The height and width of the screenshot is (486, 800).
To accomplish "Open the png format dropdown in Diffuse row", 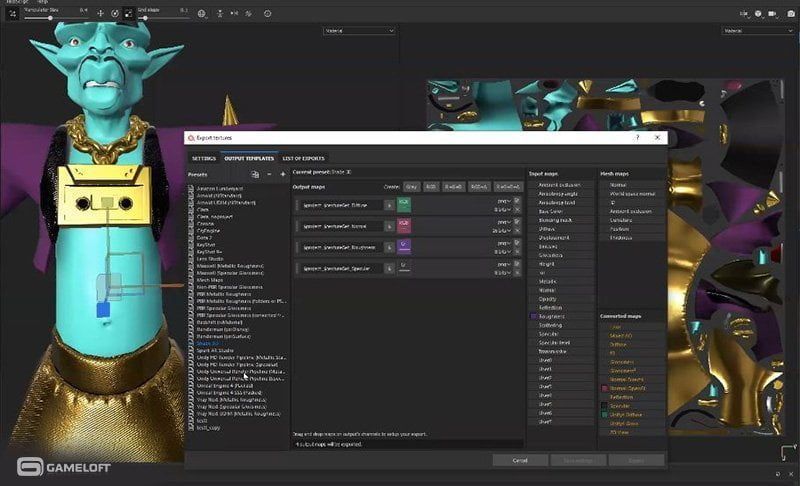I will [504, 201].
